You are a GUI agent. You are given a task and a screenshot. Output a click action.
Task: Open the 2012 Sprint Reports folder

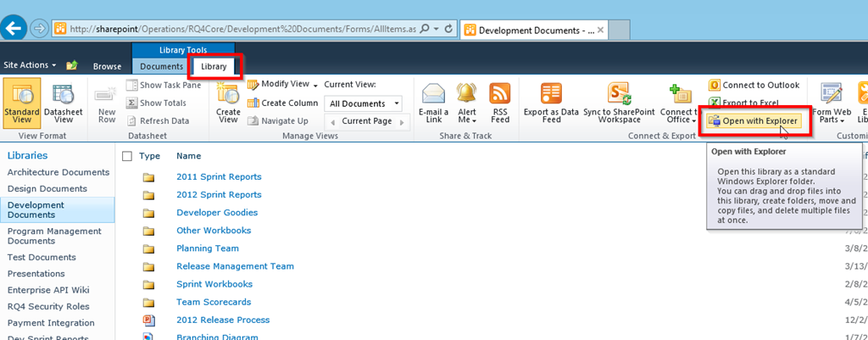(x=219, y=194)
